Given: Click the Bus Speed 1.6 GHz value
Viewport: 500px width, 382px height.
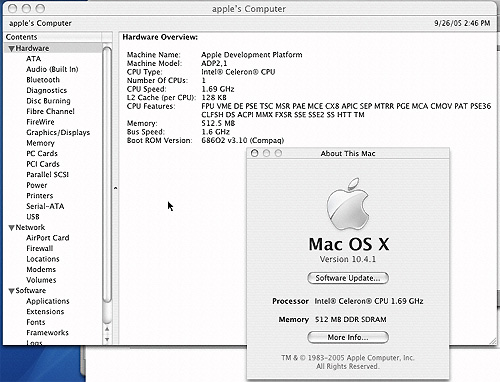Looking at the screenshot, I should [215, 132].
